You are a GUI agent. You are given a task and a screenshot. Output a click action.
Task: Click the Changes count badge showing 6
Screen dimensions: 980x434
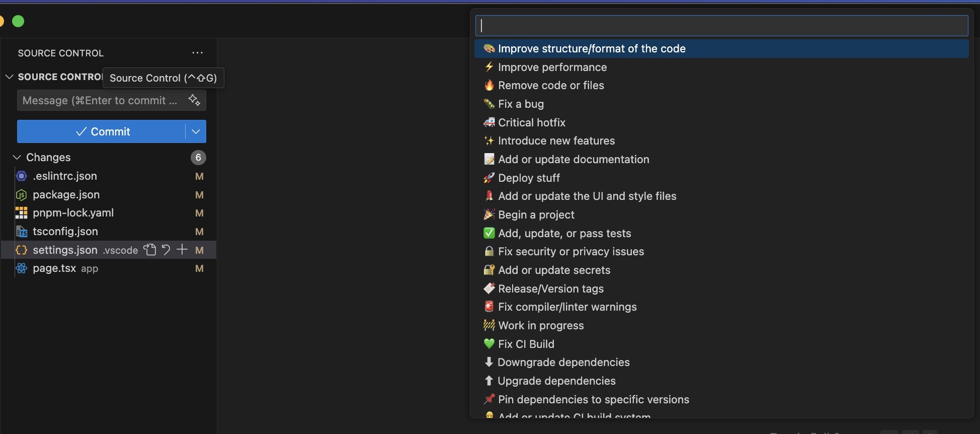tap(198, 158)
